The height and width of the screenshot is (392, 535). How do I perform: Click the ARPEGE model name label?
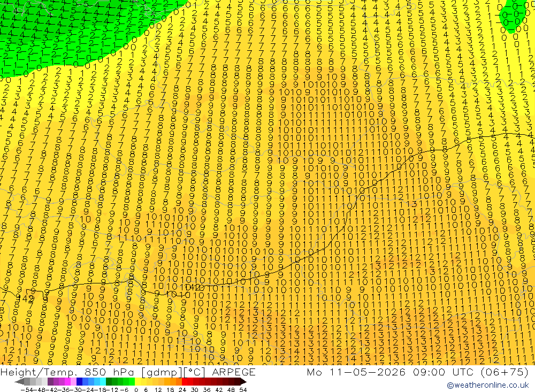point(234,372)
